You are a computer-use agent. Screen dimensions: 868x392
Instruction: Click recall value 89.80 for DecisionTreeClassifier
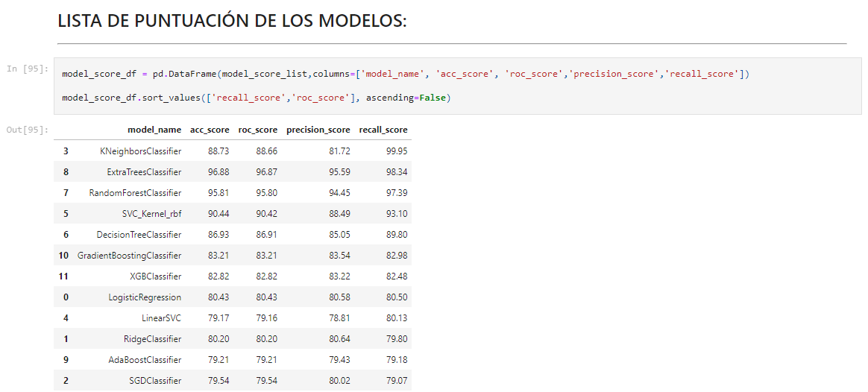(397, 235)
